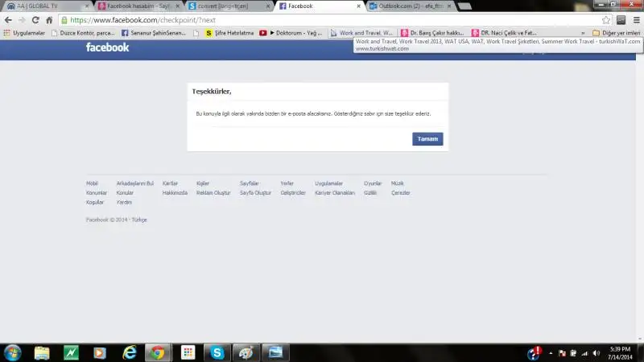Reload the page with the refresh icon

(35, 19)
